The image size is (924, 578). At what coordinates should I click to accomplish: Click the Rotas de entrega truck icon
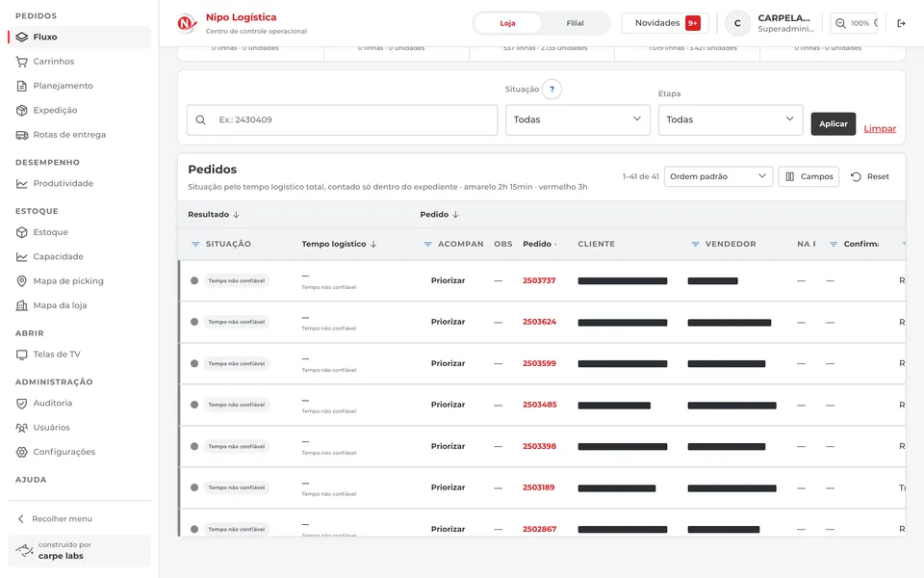click(22, 135)
